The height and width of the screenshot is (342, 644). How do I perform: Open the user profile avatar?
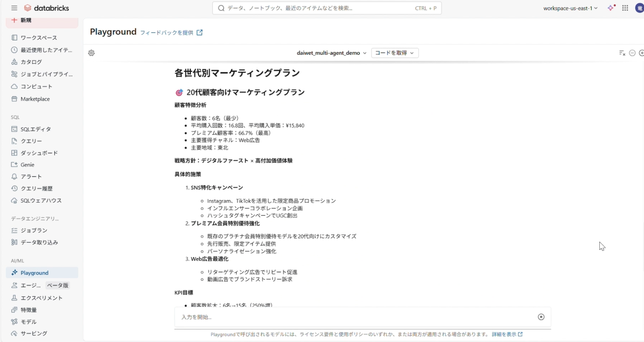click(640, 8)
